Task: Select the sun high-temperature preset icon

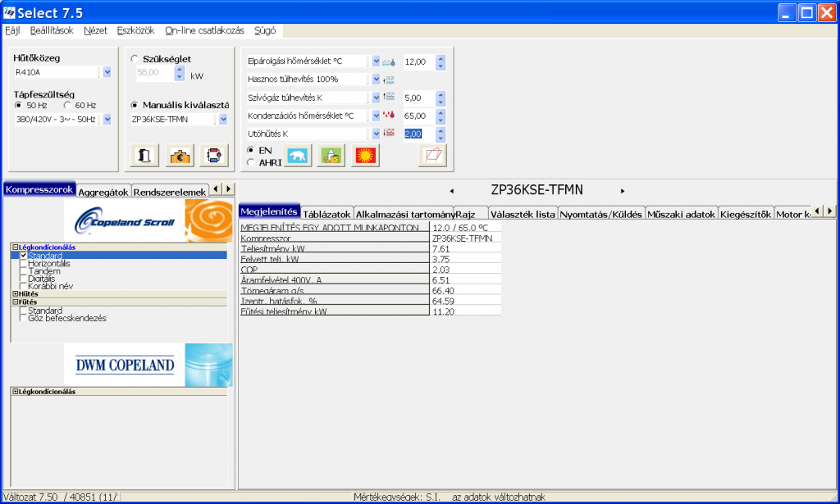Action: (365, 156)
